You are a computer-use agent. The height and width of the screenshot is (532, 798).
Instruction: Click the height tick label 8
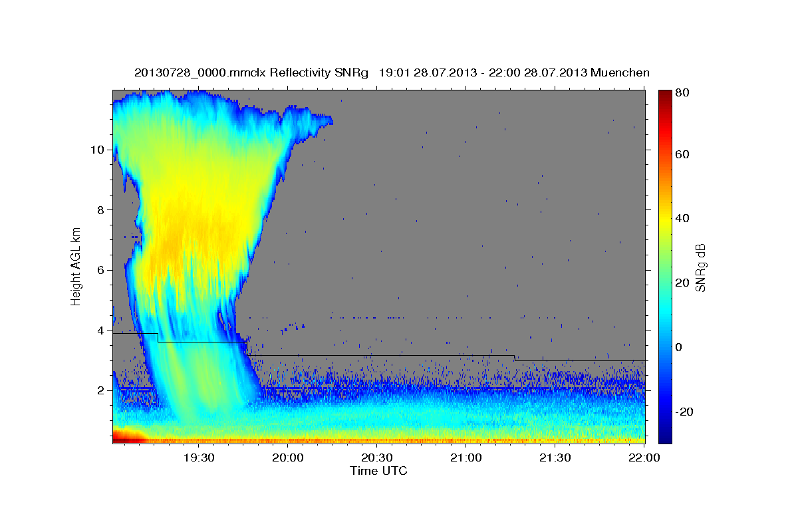coord(99,210)
